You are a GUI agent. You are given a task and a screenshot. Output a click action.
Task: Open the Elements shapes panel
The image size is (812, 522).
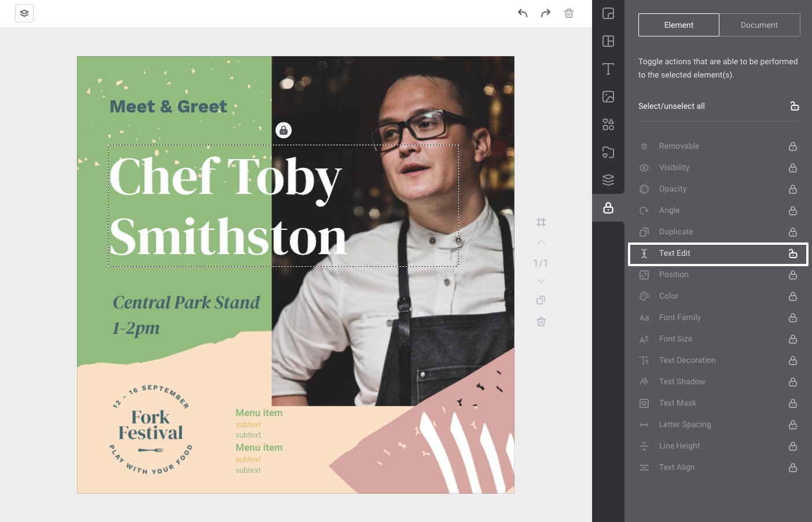point(608,124)
